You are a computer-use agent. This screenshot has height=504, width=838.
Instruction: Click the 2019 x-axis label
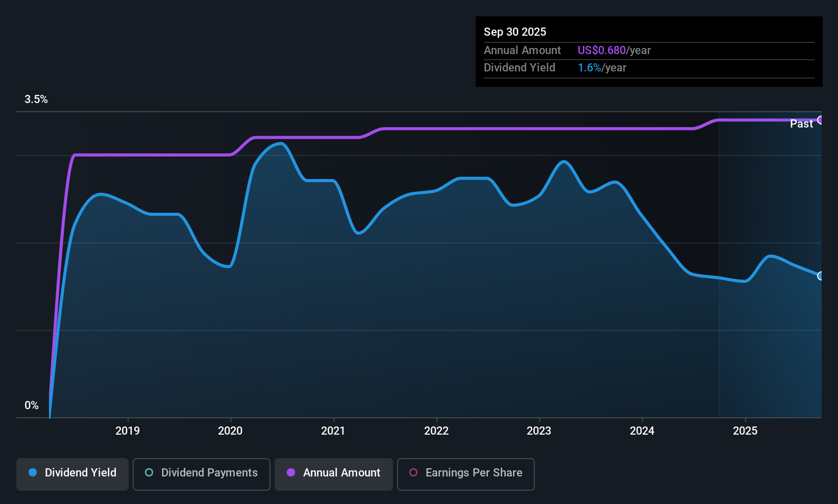coord(128,431)
